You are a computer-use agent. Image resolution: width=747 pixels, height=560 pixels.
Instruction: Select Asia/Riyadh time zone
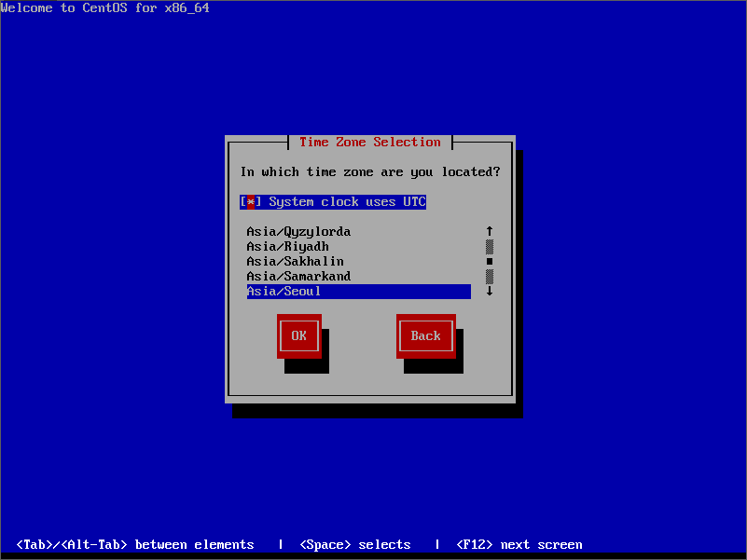[x=359, y=247]
